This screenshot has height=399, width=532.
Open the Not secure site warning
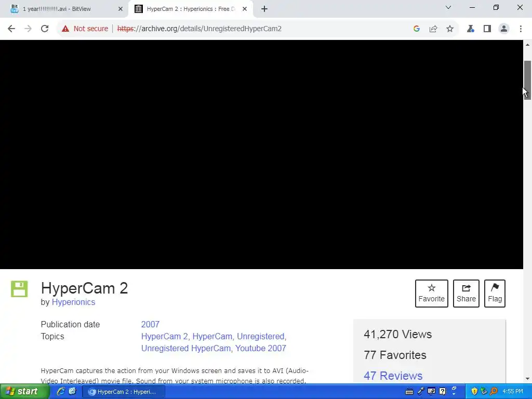[85, 29]
